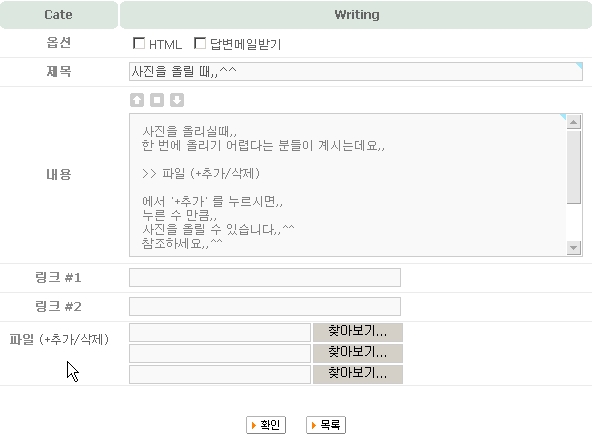
Task: Click the content scrollbar up arrow
Action: tap(574, 122)
